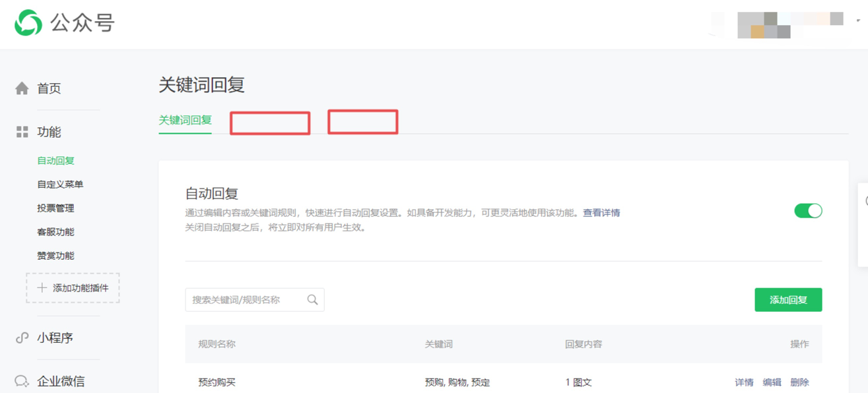Click the 自动回复 section heading

211,194
